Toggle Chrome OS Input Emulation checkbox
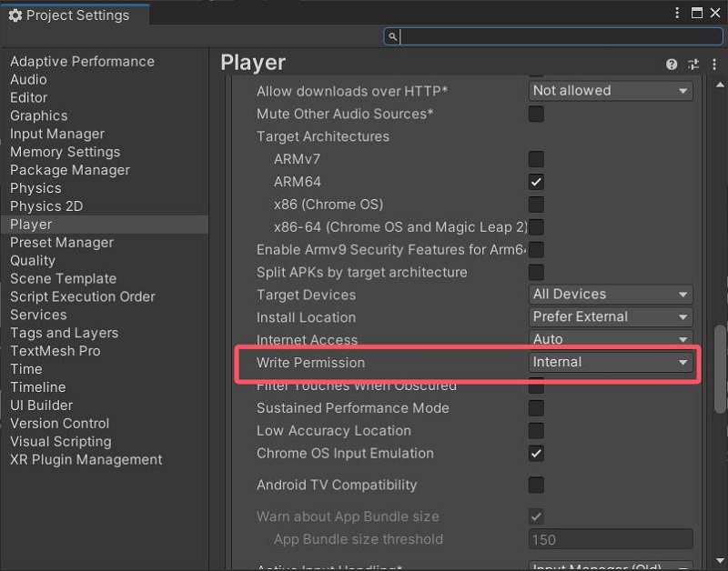728x571 pixels. point(537,453)
